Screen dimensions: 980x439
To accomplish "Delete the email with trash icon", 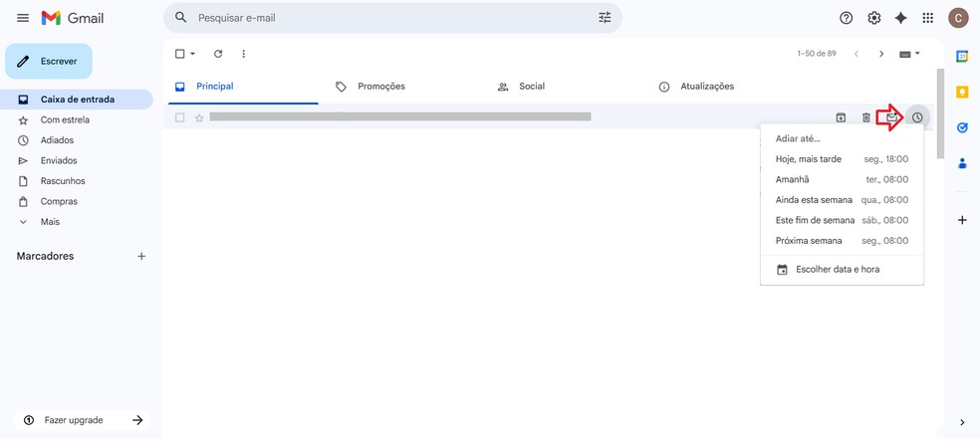I will pos(865,117).
